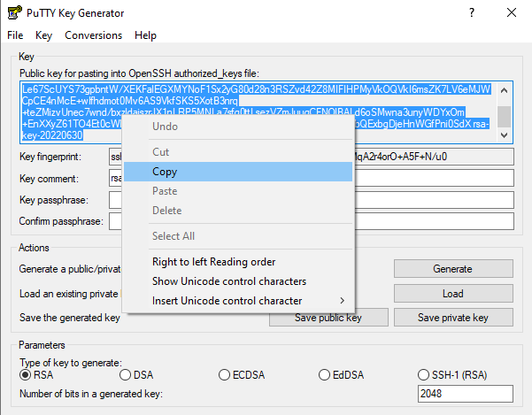The image size is (532, 415).
Task: Close the PuTTY Key Generator window
Action: coord(512,13)
